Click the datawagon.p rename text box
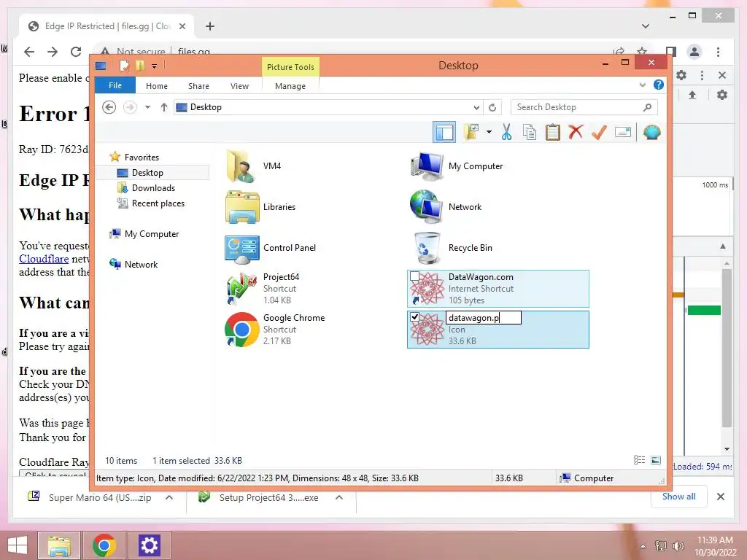This screenshot has width=747, height=560. coord(484,318)
